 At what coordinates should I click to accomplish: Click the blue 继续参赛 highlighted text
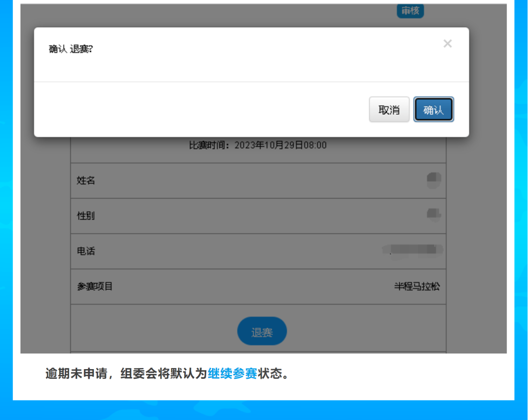point(233,373)
